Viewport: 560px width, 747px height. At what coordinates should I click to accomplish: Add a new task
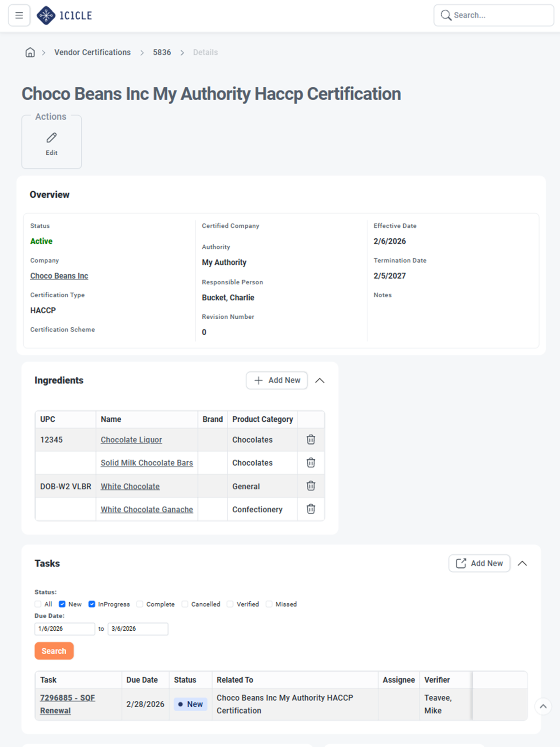click(479, 563)
